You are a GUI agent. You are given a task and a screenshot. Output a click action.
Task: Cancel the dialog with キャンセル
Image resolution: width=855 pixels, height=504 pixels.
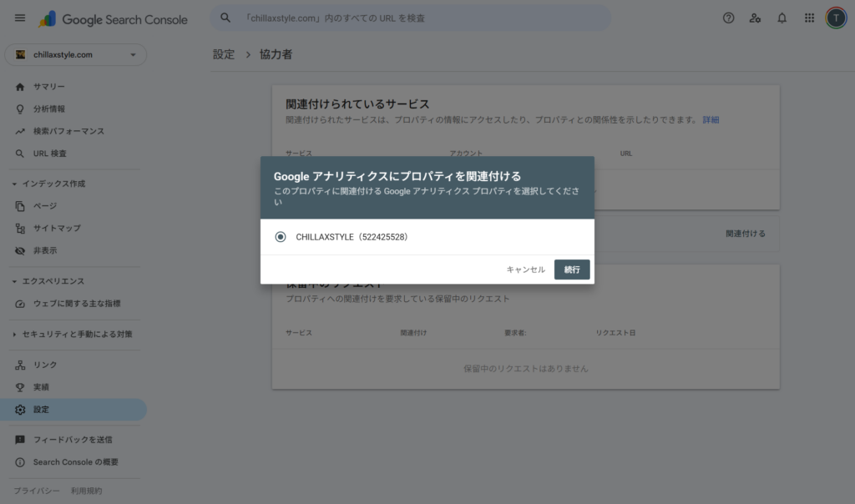(x=526, y=270)
